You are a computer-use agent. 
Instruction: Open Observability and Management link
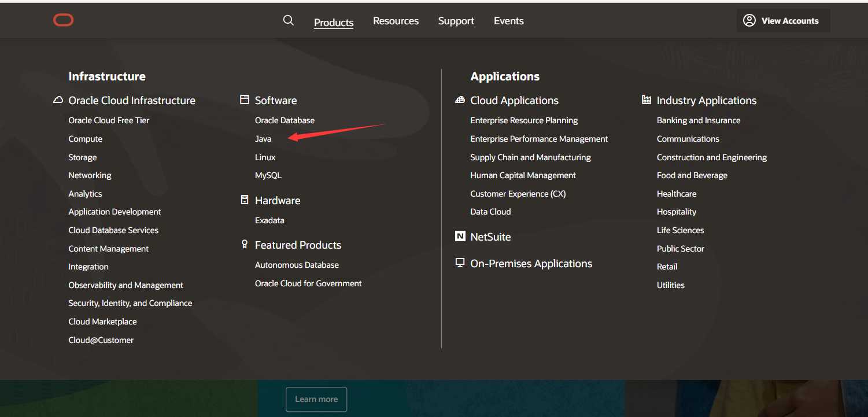pyautogui.click(x=125, y=285)
